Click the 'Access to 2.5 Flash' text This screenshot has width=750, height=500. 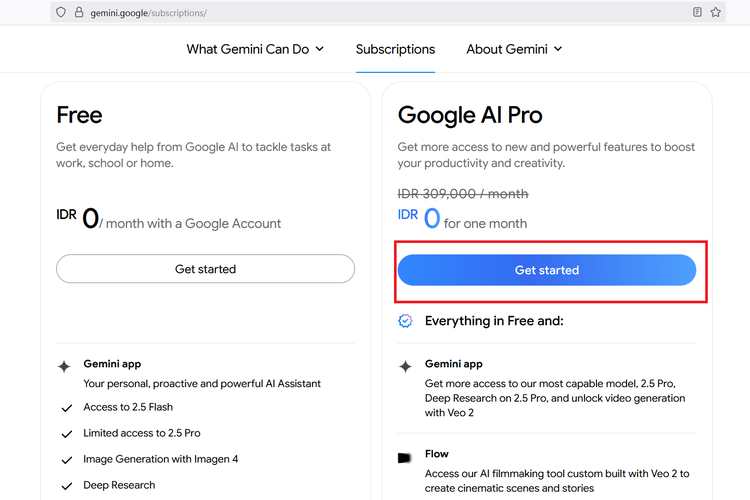(x=128, y=407)
